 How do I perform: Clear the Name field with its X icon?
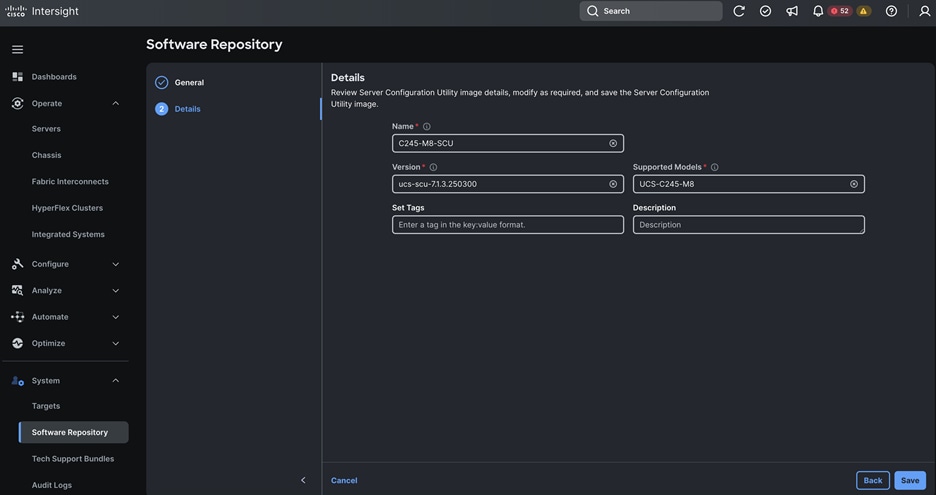point(613,143)
